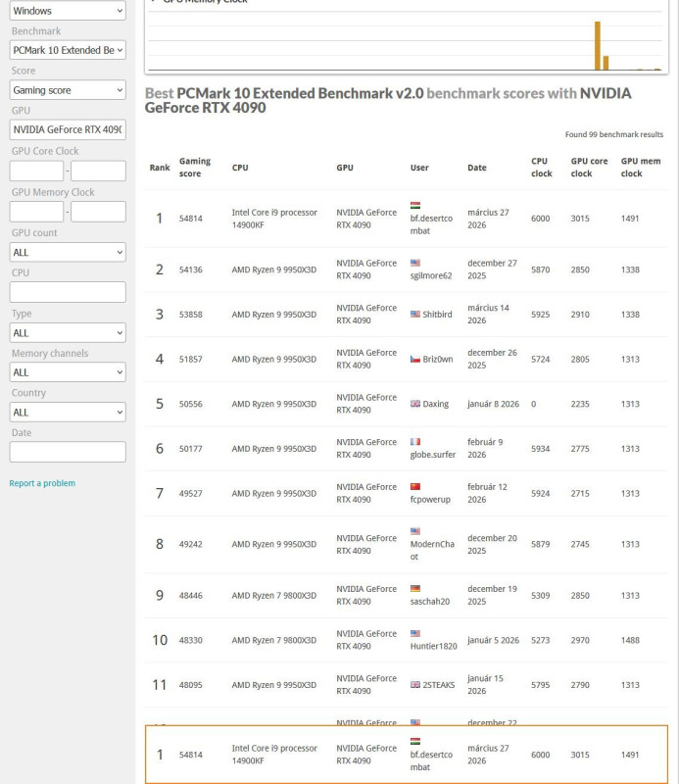Open user ModernChaot's result
This screenshot has width=679, height=784.
click(x=432, y=550)
